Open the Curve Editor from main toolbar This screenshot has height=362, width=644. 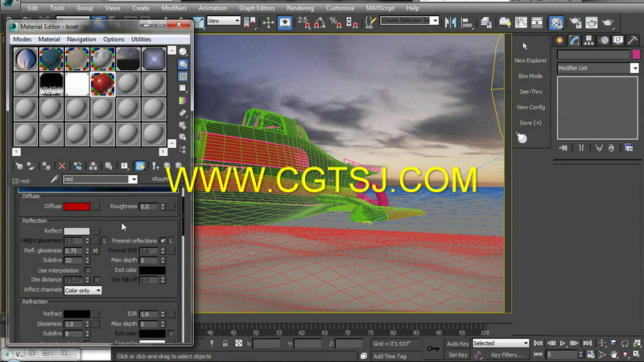(x=521, y=23)
